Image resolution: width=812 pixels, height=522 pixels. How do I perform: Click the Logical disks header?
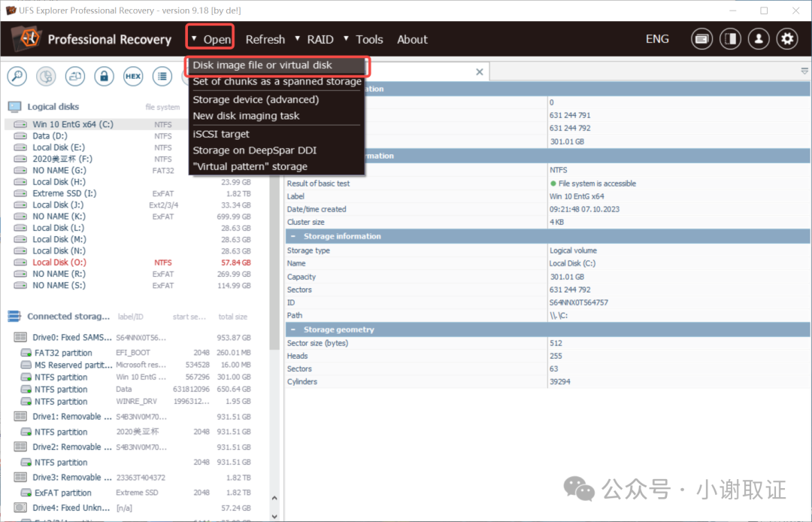(53, 107)
